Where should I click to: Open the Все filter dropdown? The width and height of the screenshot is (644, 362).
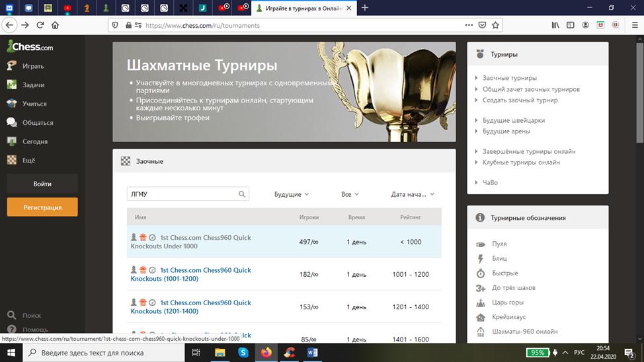(350, 194)
